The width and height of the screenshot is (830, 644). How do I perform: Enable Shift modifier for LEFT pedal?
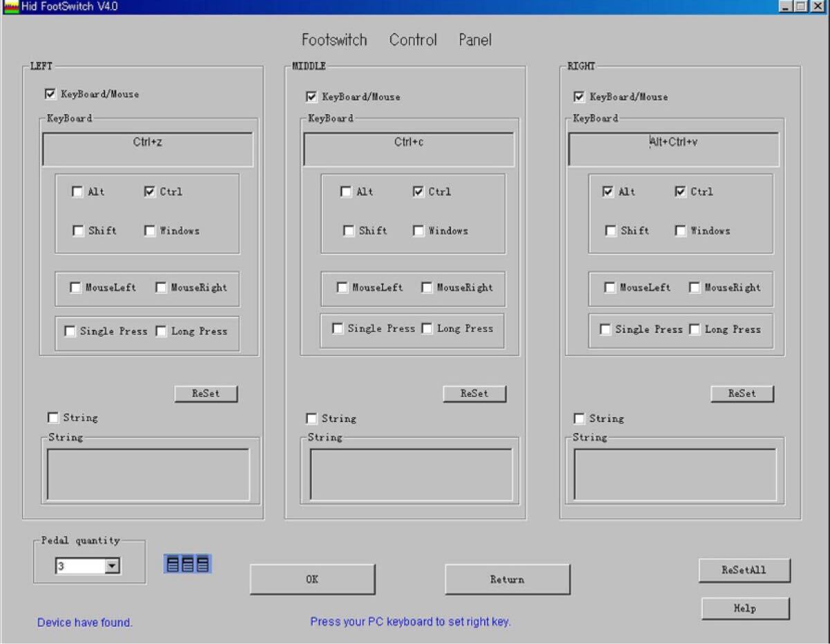[x=77, y=231]
